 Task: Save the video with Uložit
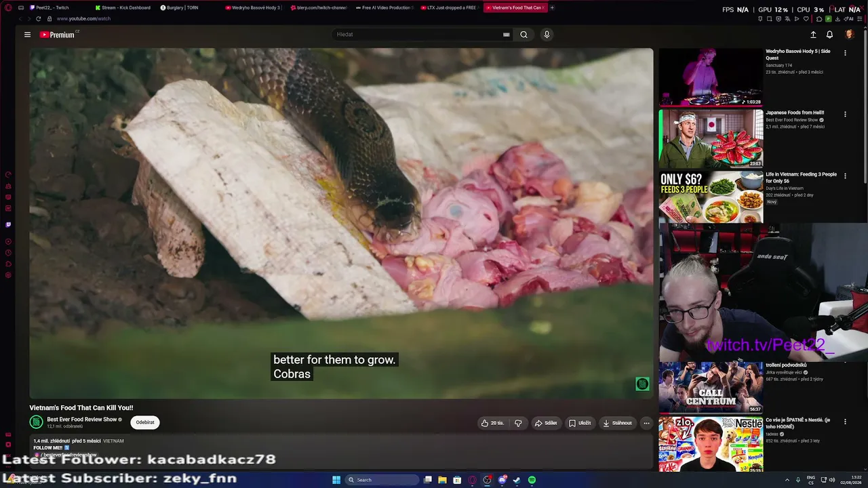(x=580, y=423)
